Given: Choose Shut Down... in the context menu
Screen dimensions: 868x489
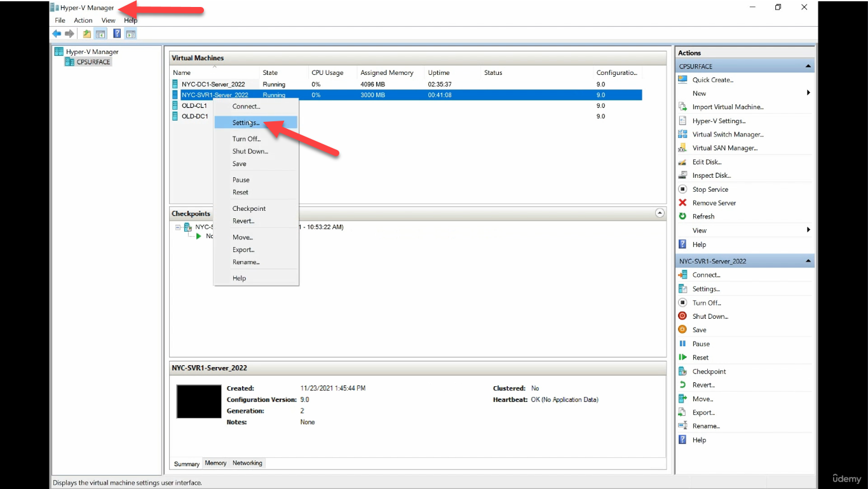Looking at the screenshot, I should click(255, 151).
